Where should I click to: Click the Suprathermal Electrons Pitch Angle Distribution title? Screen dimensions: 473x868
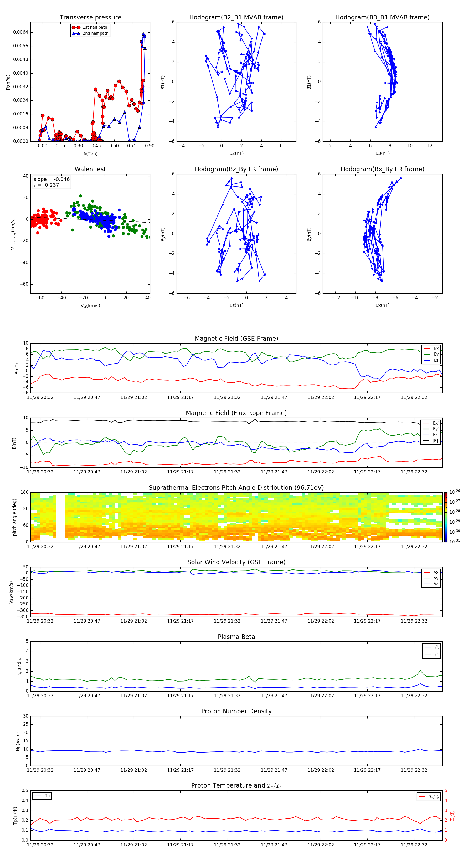236,488
